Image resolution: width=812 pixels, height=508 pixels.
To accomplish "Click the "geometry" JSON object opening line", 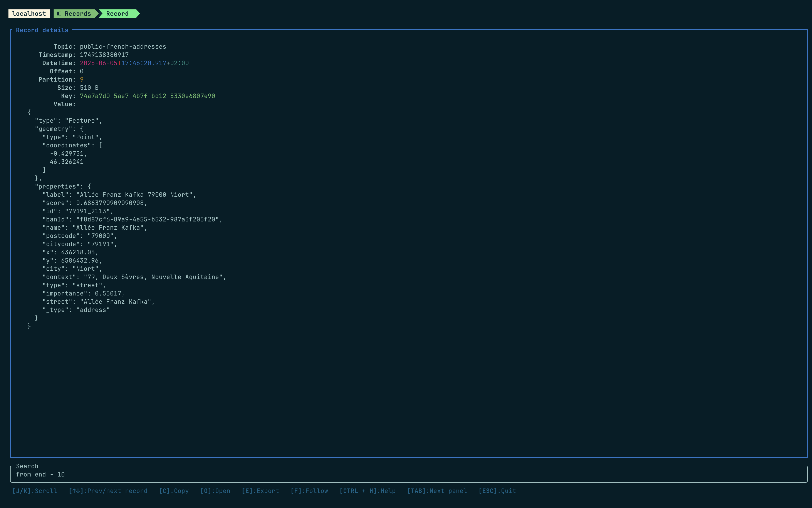I will pos(59,129).
